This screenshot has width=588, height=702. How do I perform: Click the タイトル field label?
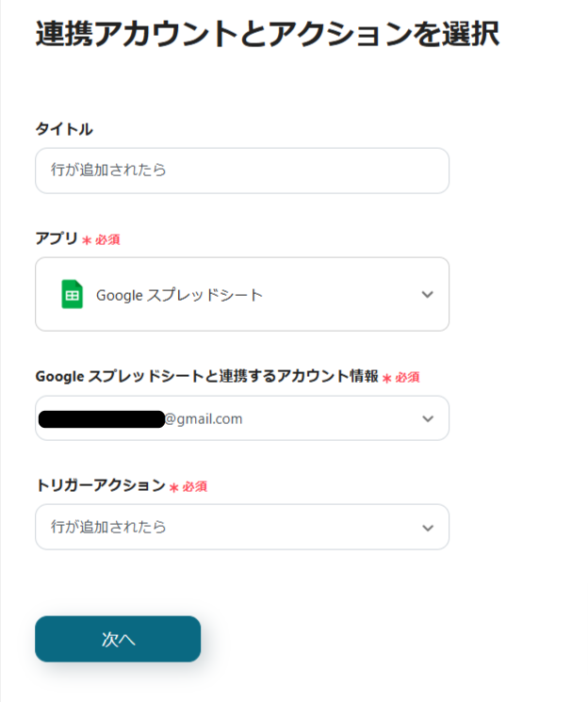[x=64, y=129]
